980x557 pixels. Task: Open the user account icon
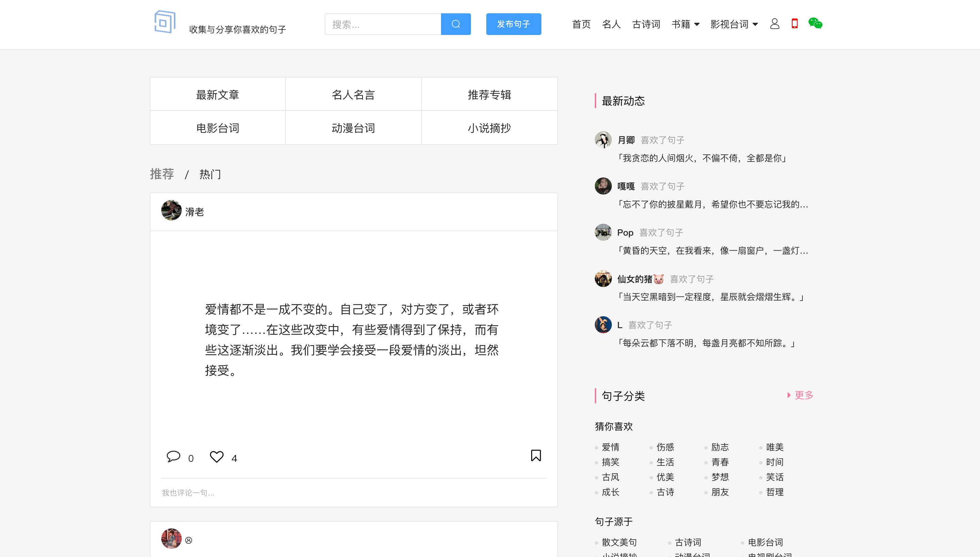coord(774,24)
